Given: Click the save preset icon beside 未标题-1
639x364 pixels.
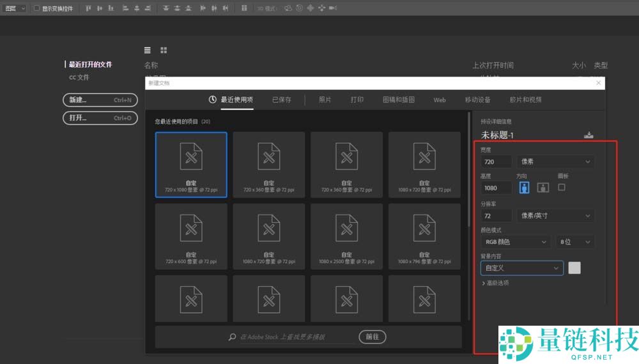Looking at the screenshot, I should [x=589, y=135].
